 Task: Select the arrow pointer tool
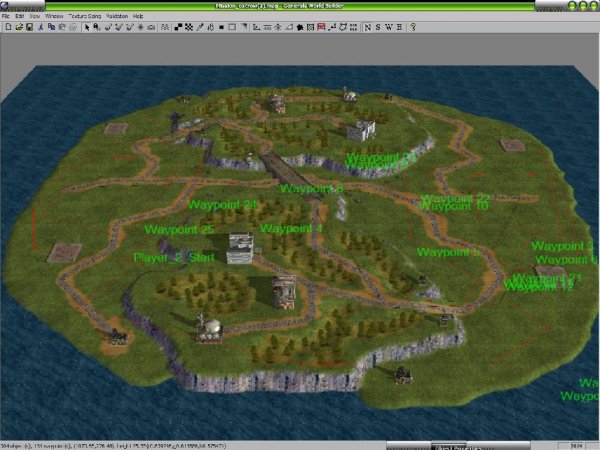coord(87,27)
